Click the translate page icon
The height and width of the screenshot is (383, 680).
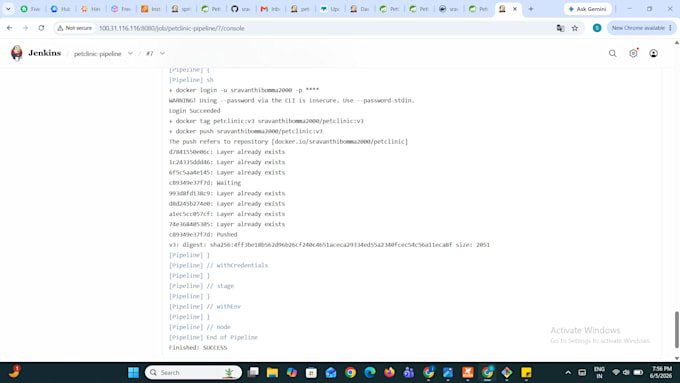coord(560,28)
